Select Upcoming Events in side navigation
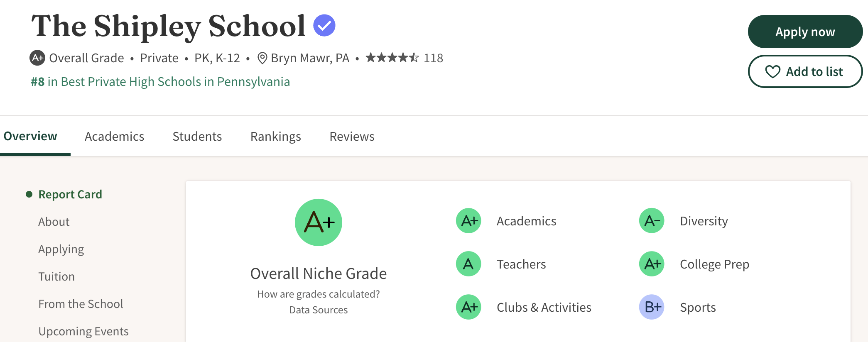This screenshot has height=342, width=868. [83, 331]
